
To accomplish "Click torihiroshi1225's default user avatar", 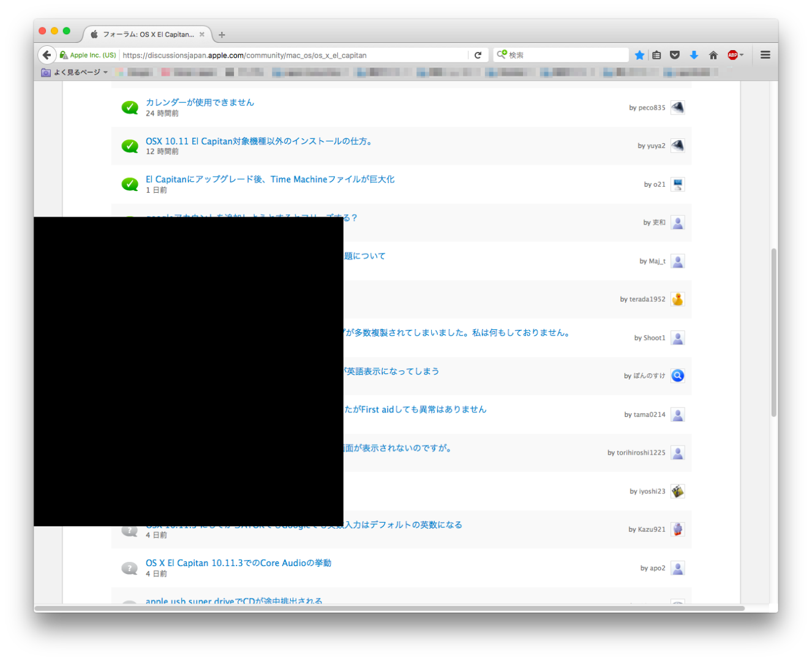I will click(677, 453).
